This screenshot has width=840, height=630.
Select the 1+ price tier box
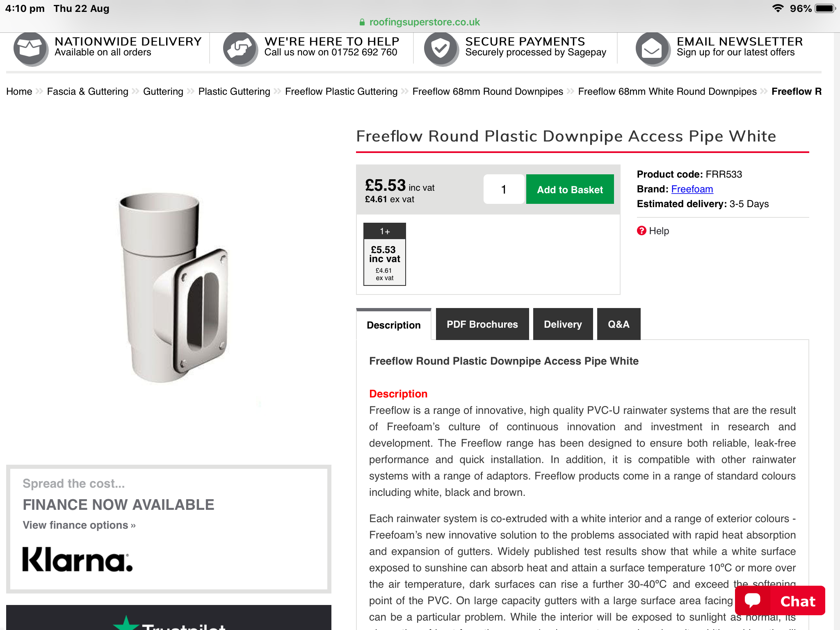click(x=385, y=254)
